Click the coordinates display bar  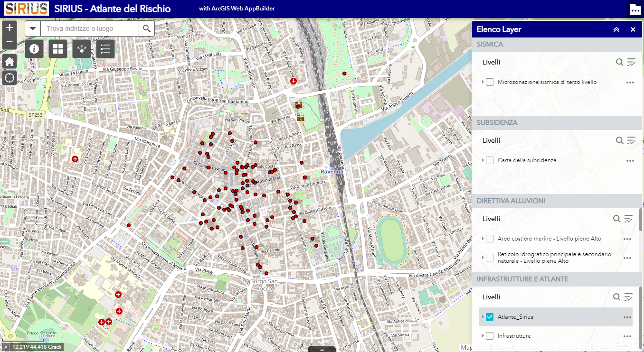coord(32,347)
